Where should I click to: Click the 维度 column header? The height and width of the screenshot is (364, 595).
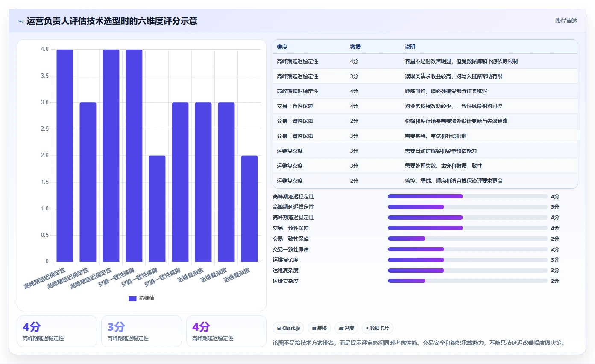282,47
